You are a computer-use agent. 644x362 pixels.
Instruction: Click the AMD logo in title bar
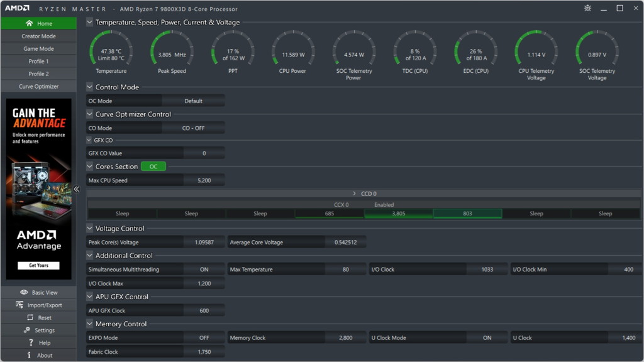point(17,8)
